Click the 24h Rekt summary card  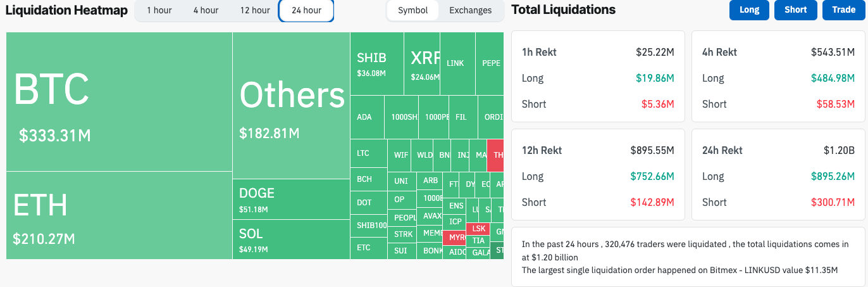tap(778, 175)
